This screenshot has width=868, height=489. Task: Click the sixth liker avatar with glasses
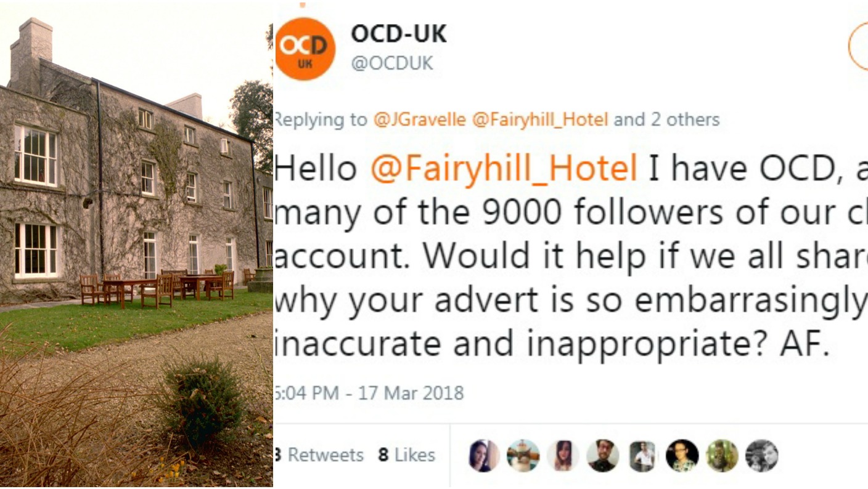click(x=682, y=456)
